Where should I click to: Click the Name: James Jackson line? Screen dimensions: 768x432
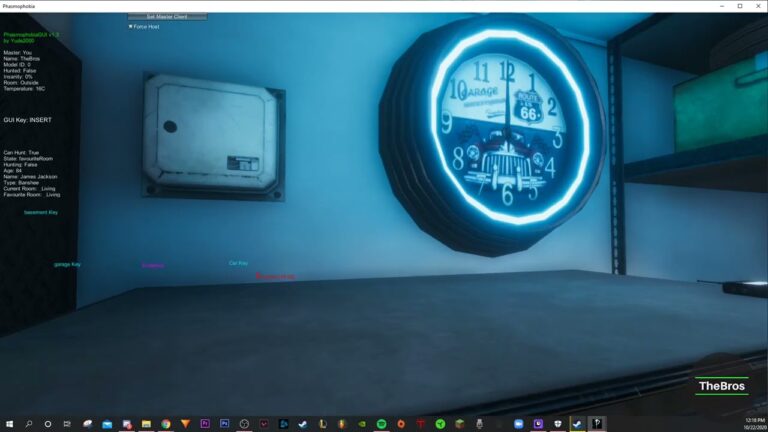(x=30, y=177)
